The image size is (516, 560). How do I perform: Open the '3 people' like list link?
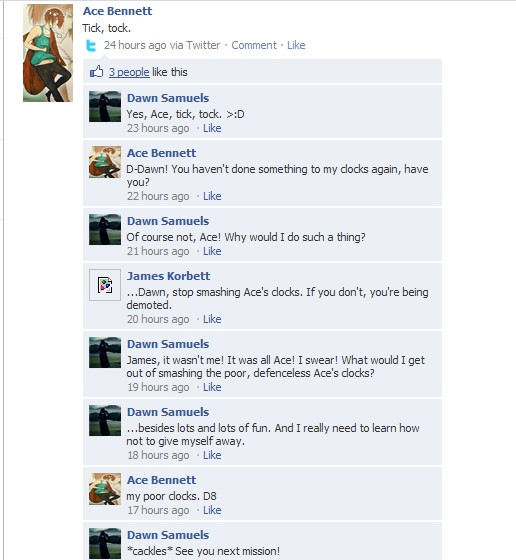click(x=129, y=72)
